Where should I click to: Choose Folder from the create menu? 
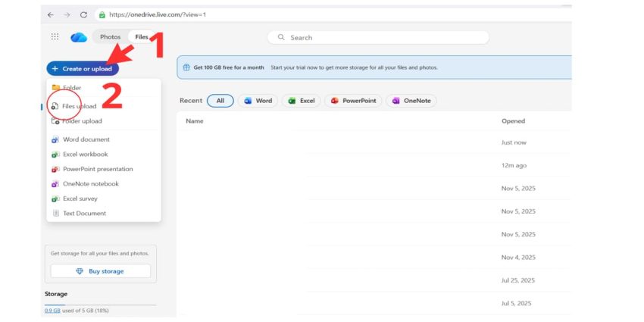[x=104, y=88]
